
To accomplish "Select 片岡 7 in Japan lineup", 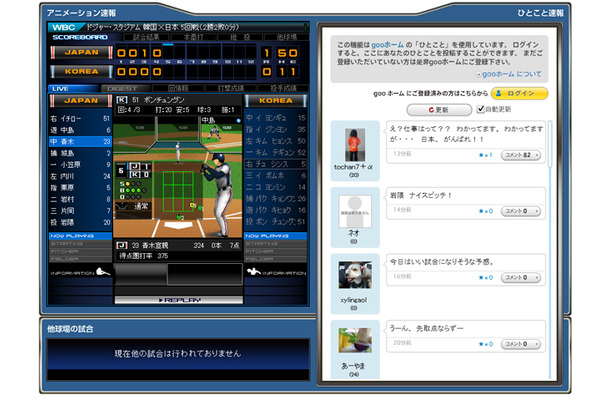I will tap(81, 211).
